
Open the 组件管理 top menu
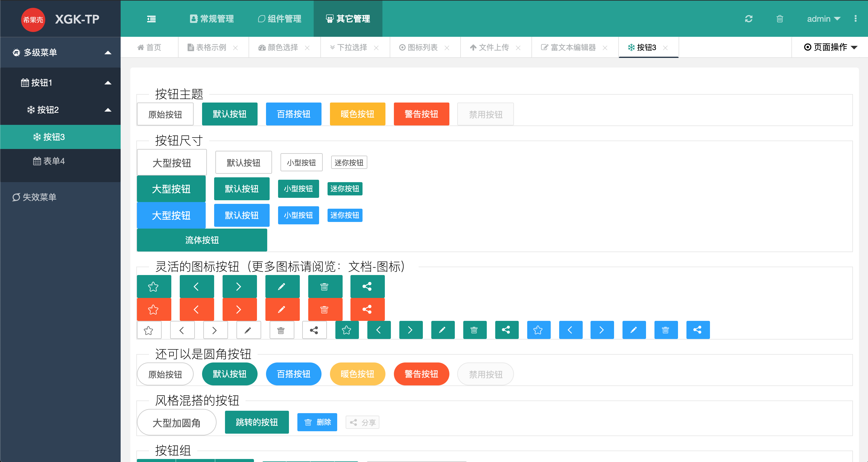point(280,19)
